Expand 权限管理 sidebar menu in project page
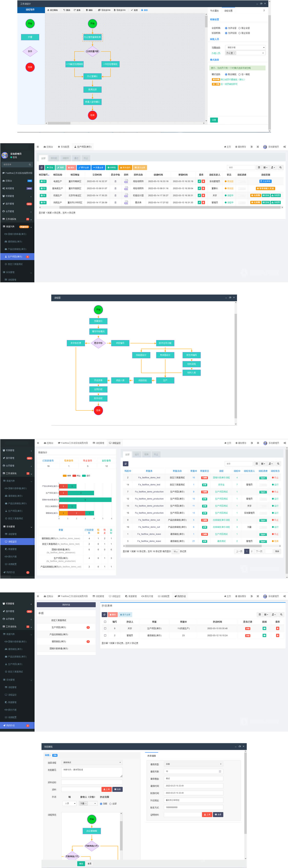Viewport: 288px width, 868px height. pos(17,196)
